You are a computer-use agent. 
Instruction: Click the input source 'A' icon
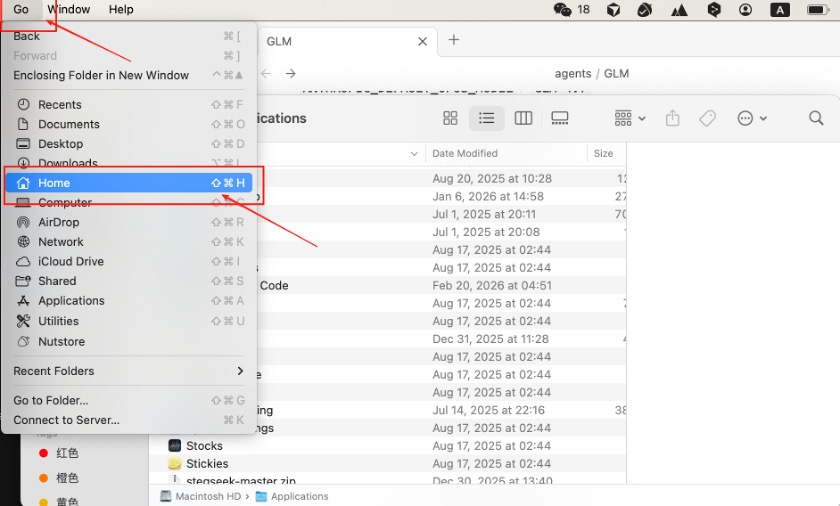[779, 9]
